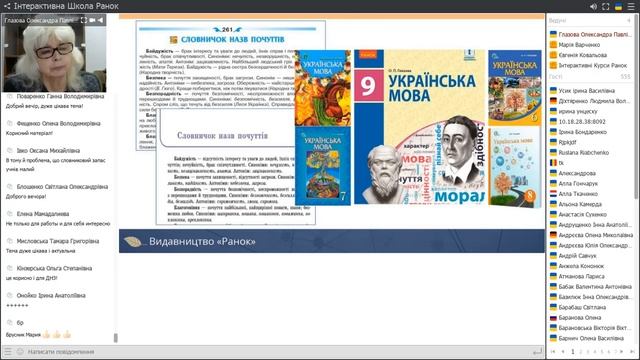Mute the webinar sound via speaker icon
The width and height of the screenshot is (640, 360).
(x=593, y=7)
